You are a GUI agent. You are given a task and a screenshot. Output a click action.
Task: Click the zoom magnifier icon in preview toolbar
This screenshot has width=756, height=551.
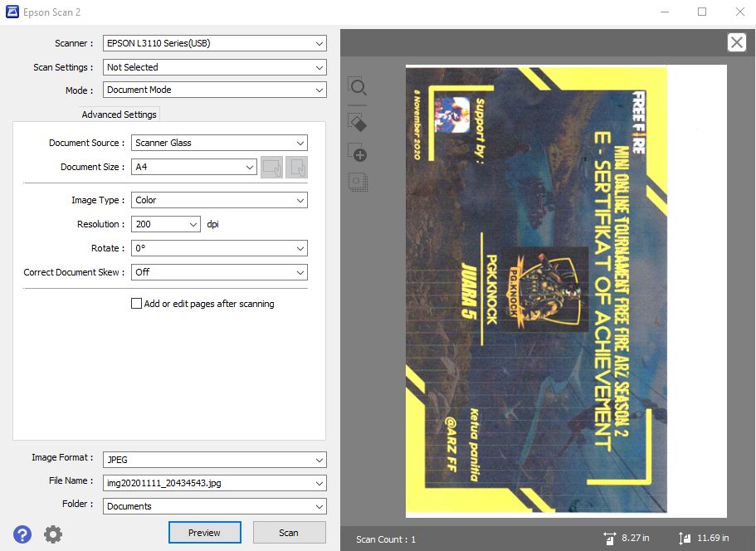tap(358, 87)
